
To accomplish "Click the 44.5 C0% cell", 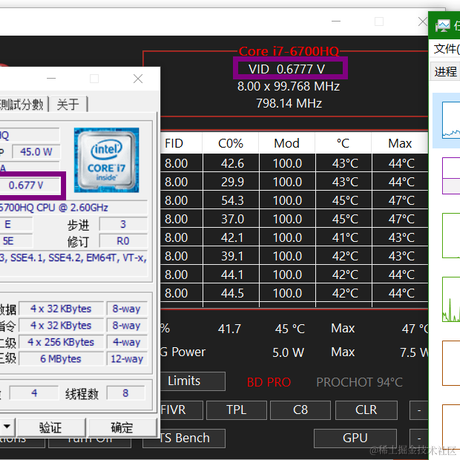I will click(232, 293).
